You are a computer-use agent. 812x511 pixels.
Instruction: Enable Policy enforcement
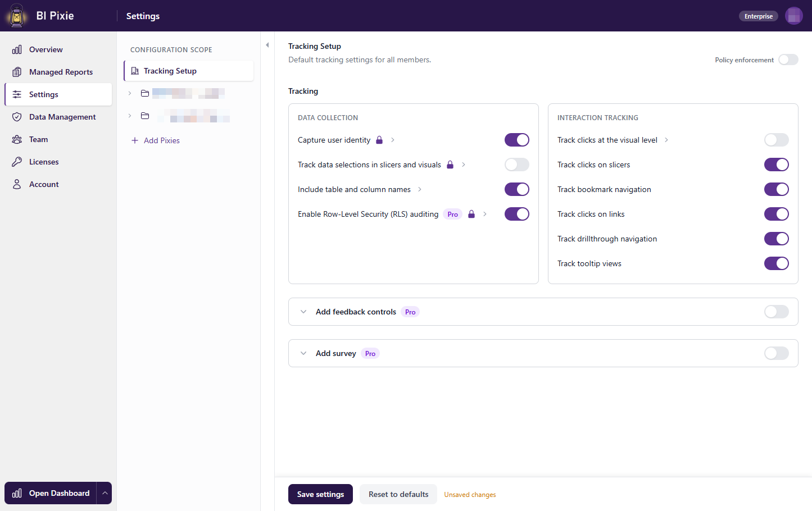[788, 60]
